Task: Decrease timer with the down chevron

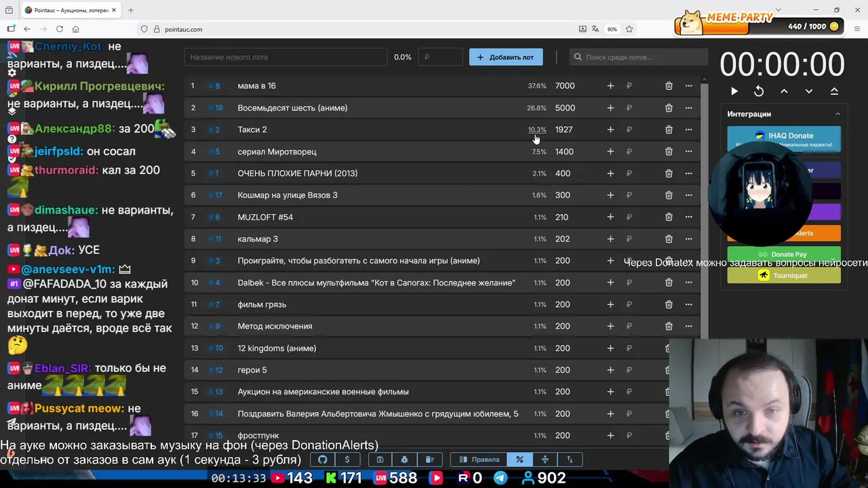Action: [x=809, y=91]
